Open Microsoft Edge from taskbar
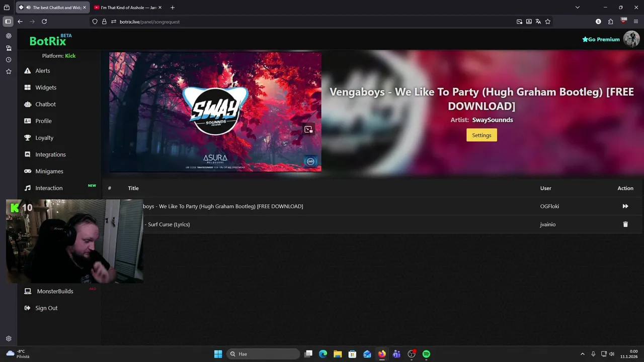This screenshot has width=644, height=362. 323,354
